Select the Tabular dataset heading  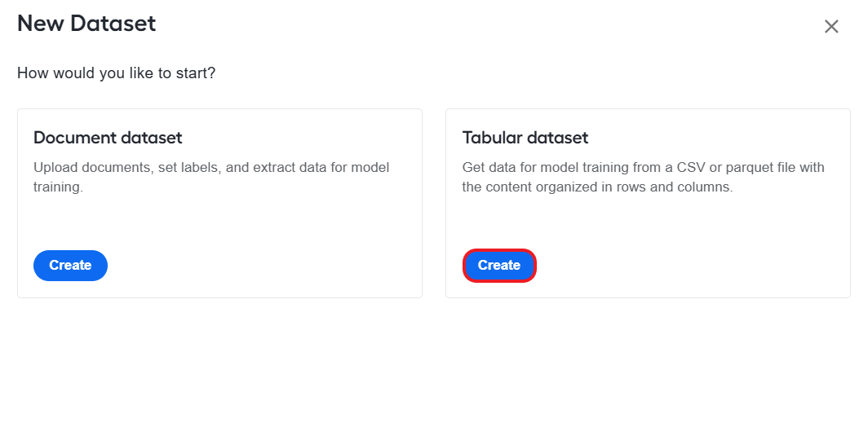tap(525, 138)
